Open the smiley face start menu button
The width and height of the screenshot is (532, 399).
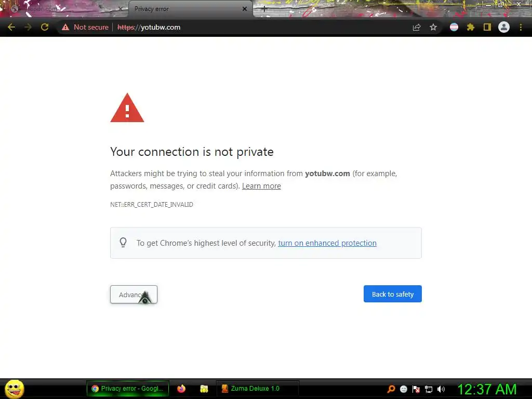[x=14, y=389]
